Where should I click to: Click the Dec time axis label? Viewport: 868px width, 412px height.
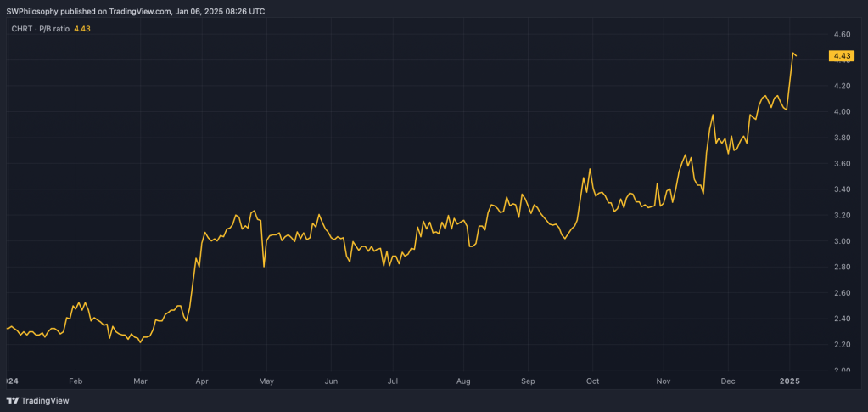[x=726, y=381]
